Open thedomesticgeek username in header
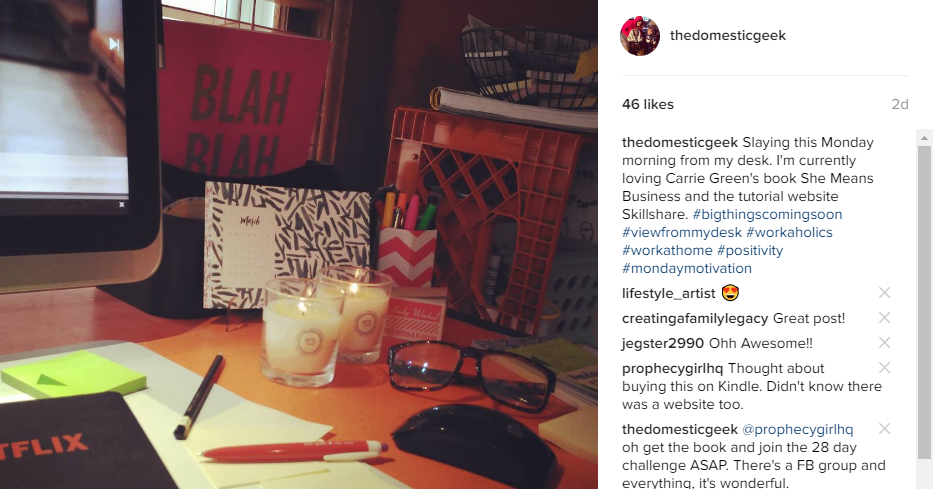 728,36
